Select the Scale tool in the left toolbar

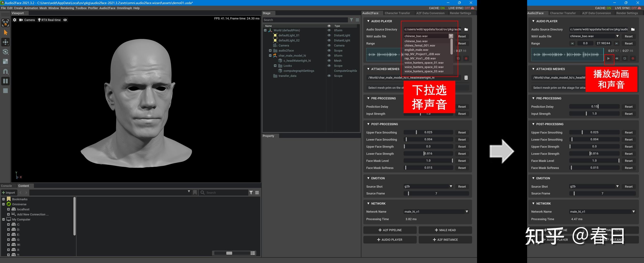coord(5,61)
